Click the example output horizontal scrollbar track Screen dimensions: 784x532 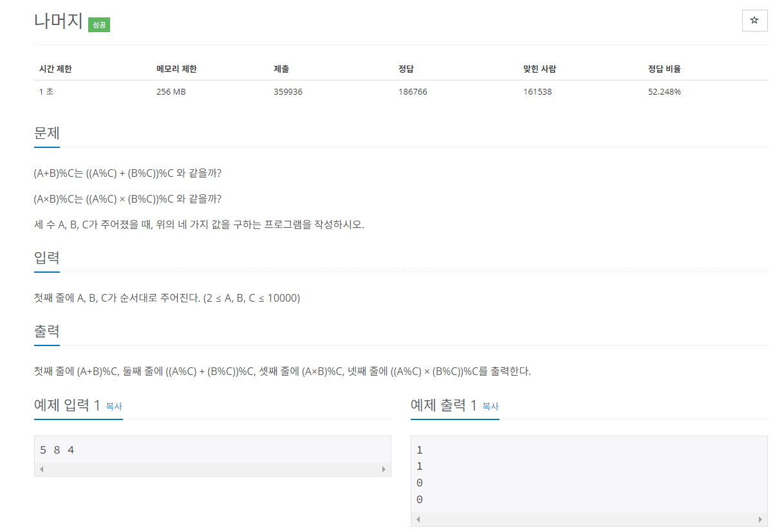[x=589, y=519]
